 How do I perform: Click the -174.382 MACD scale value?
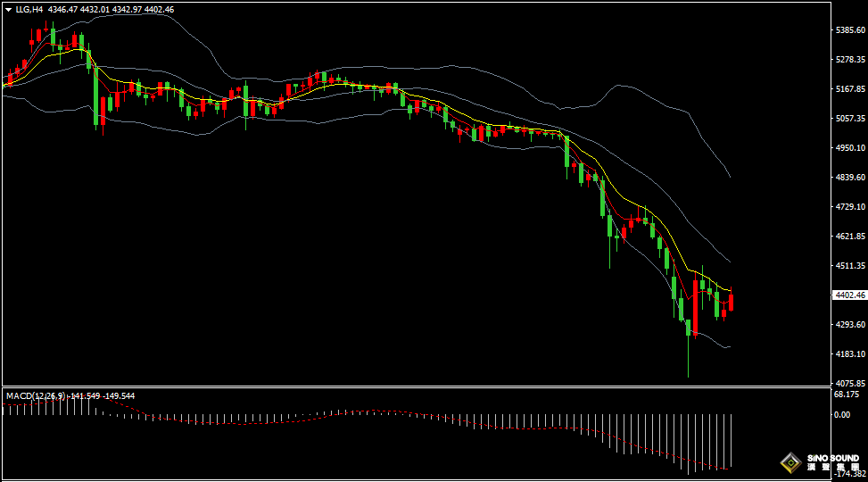[848, 474]
